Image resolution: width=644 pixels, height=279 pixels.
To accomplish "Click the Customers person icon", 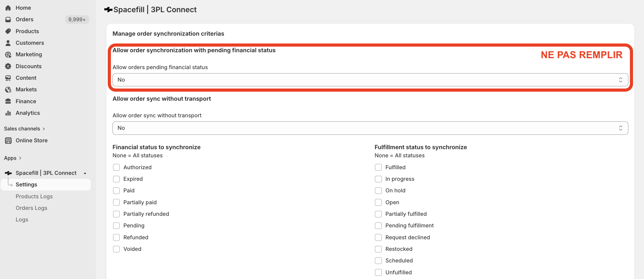I will coord(8,43).
